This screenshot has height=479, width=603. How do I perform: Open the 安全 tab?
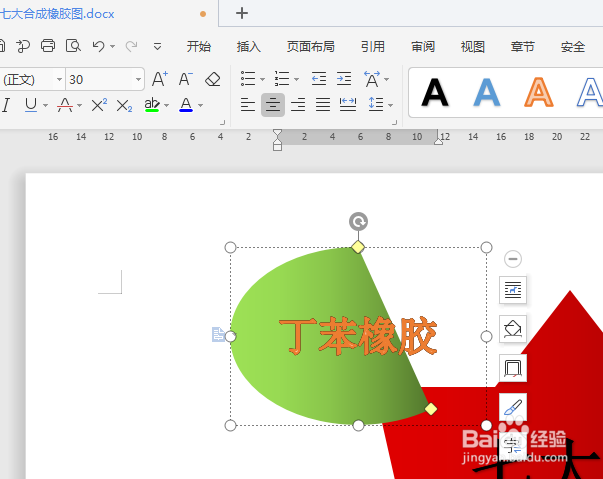coord(573,47)
